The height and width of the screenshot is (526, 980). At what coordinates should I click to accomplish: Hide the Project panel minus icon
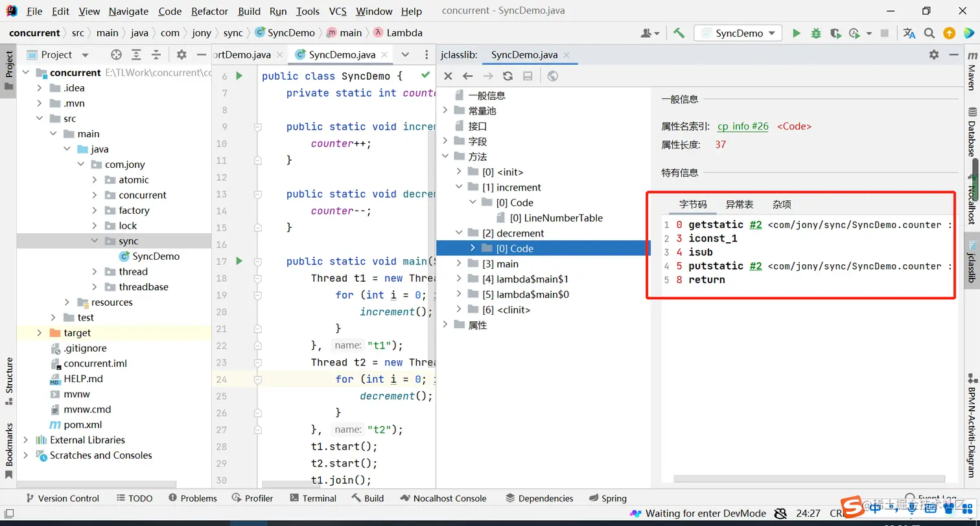tap(201, 55)
